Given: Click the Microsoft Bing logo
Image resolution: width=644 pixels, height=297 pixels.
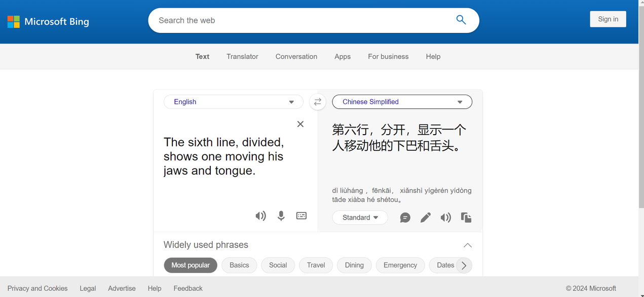Looking at the screenshot, I should click(48, 22).
